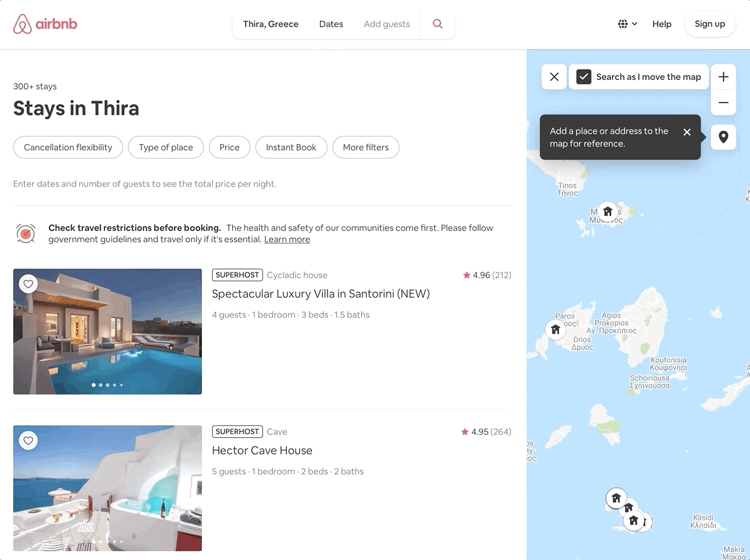Viewport: 750px width, 560px height.
Task: Zoom in on the map with the plus icon
Action: pyautogui.click(x=723, y=77)
